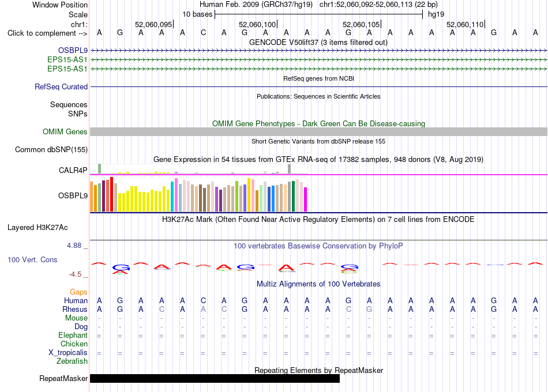Click the Common dbSNP(155) track label
This screenshot has width=548, height=392.
51,149
